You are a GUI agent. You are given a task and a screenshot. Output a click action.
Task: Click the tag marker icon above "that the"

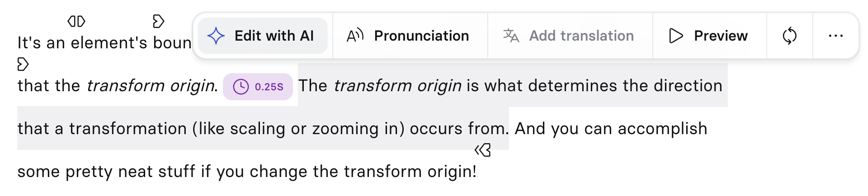23,64
